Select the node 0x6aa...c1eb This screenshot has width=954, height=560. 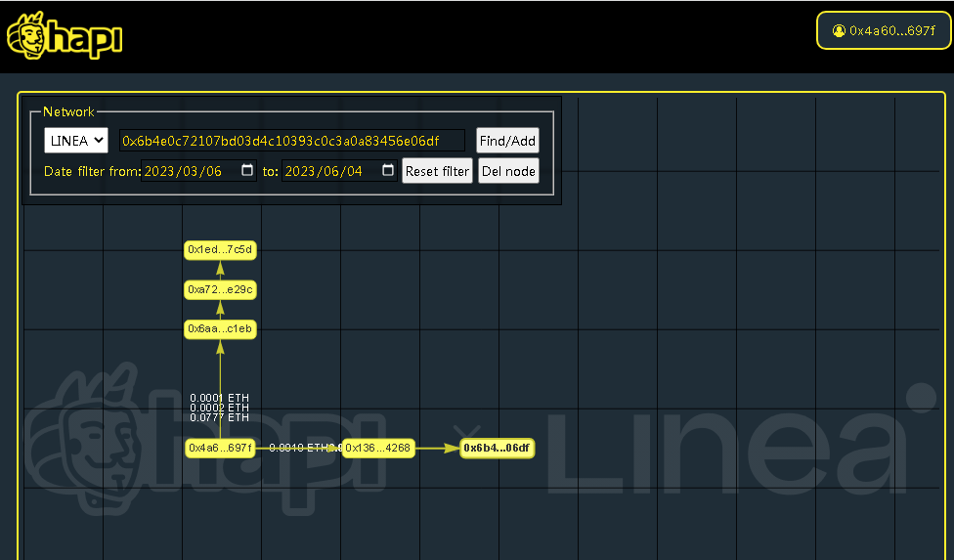point(220,329)
